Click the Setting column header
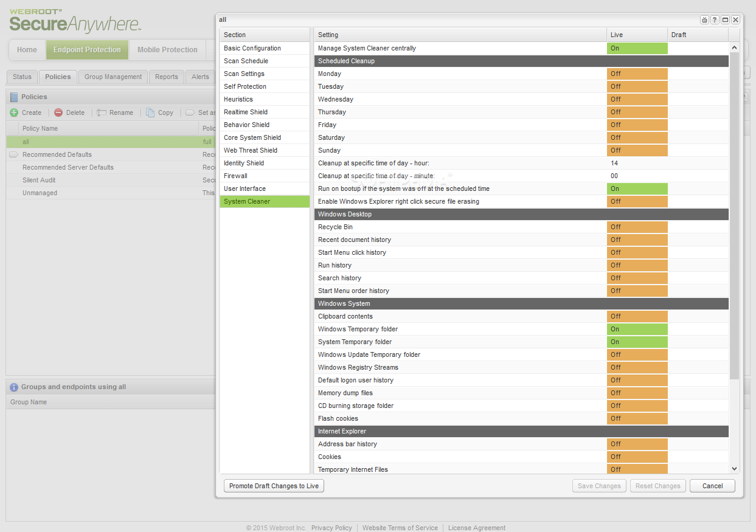The height and width of the screenshot is (532, 756). click(x=460, y=35)
